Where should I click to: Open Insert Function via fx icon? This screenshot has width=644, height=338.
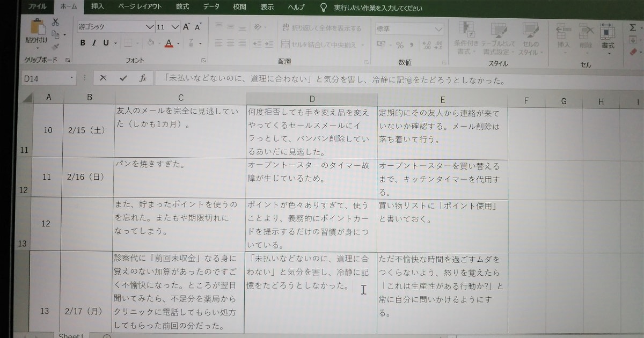coord(143,78)
